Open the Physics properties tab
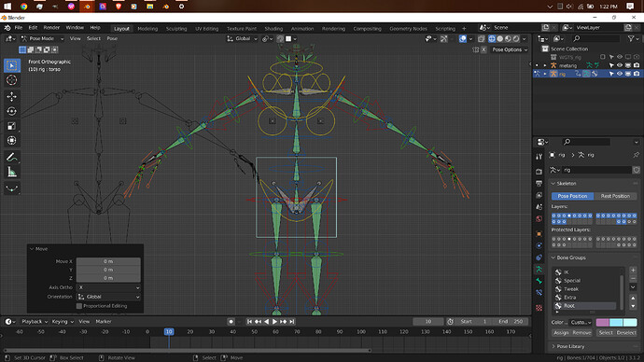The image size is (644, 362). point(539,246)
